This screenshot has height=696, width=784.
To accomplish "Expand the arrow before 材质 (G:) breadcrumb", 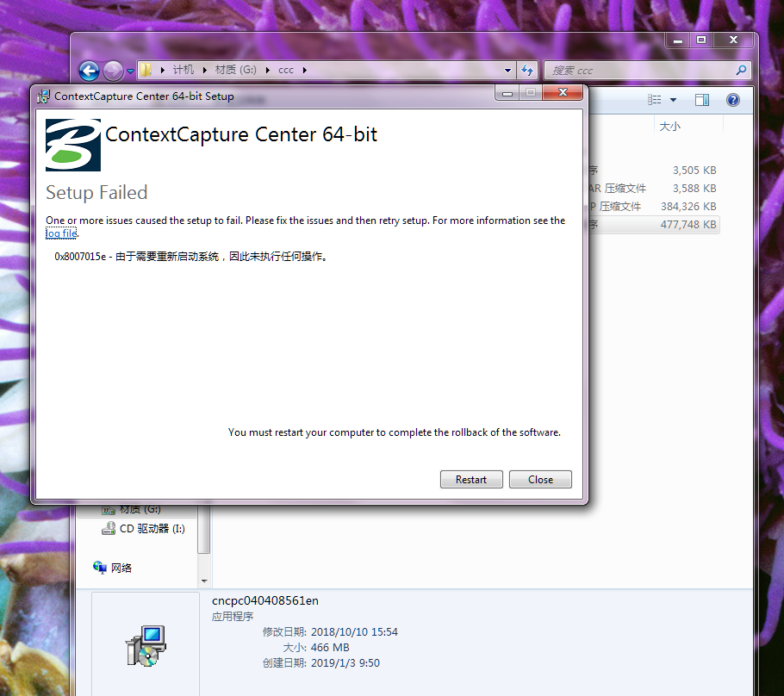I will (204, 70).
